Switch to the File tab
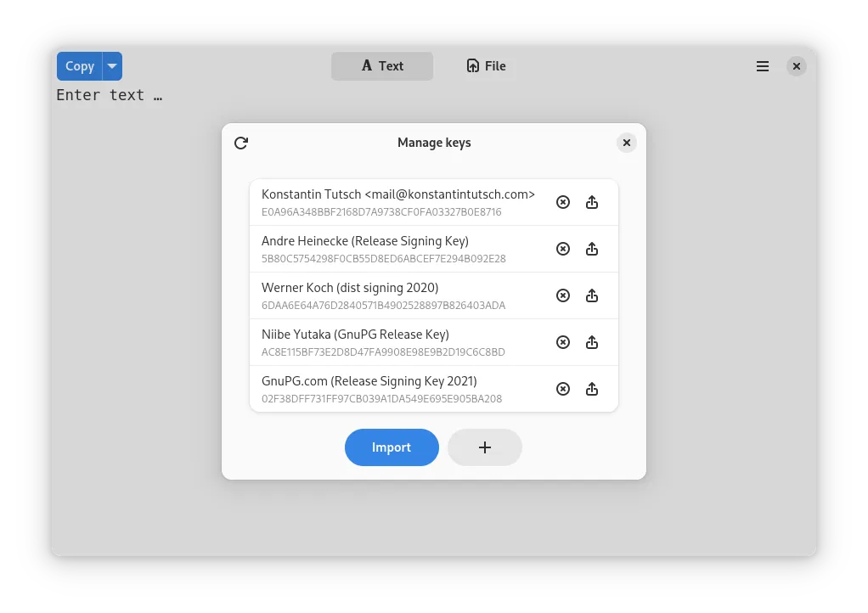868x613 pixels. tap(486, 66)
